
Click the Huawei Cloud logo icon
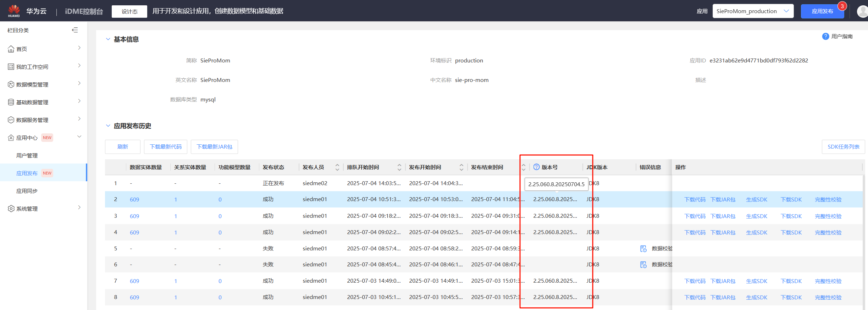14,11
